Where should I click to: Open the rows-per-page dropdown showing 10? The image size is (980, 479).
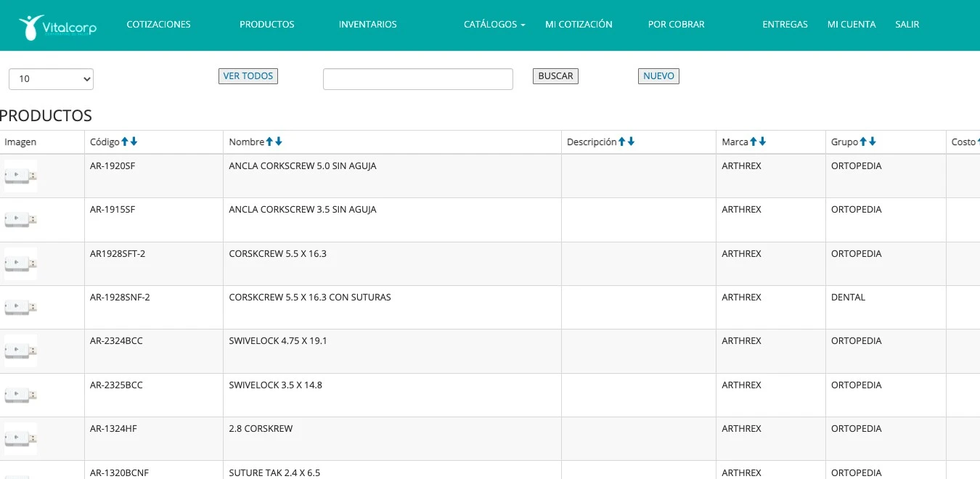51,78
